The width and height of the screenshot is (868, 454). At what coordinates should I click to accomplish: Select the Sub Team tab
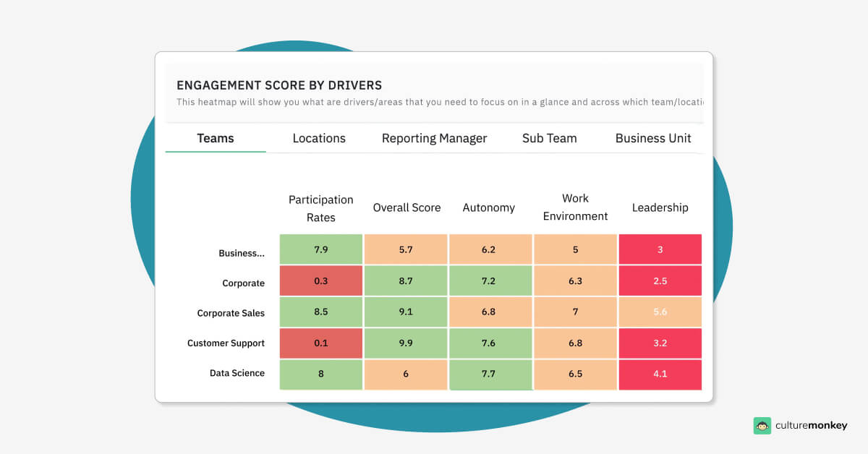549,138
